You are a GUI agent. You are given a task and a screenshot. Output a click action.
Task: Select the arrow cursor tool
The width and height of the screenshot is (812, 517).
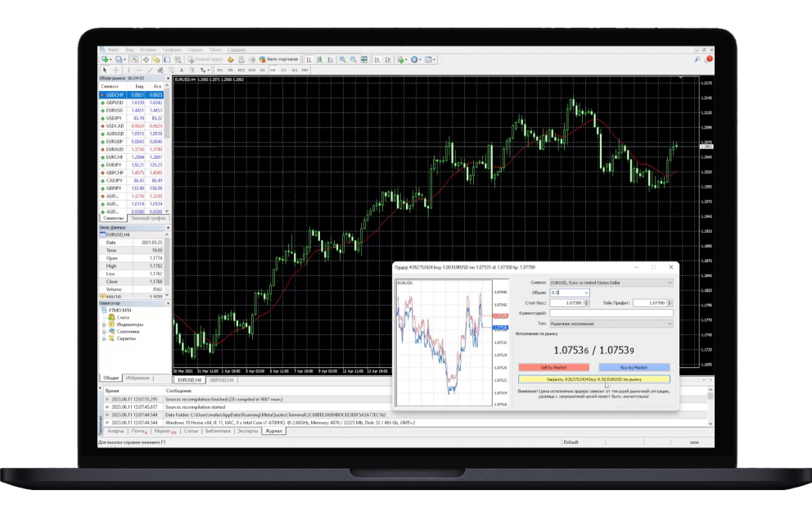pos(105,70)
